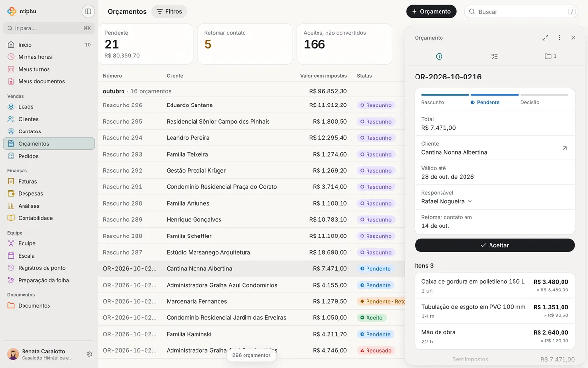Click the Recusada status badge
This screenshot has width=588, height=368.
376,350
